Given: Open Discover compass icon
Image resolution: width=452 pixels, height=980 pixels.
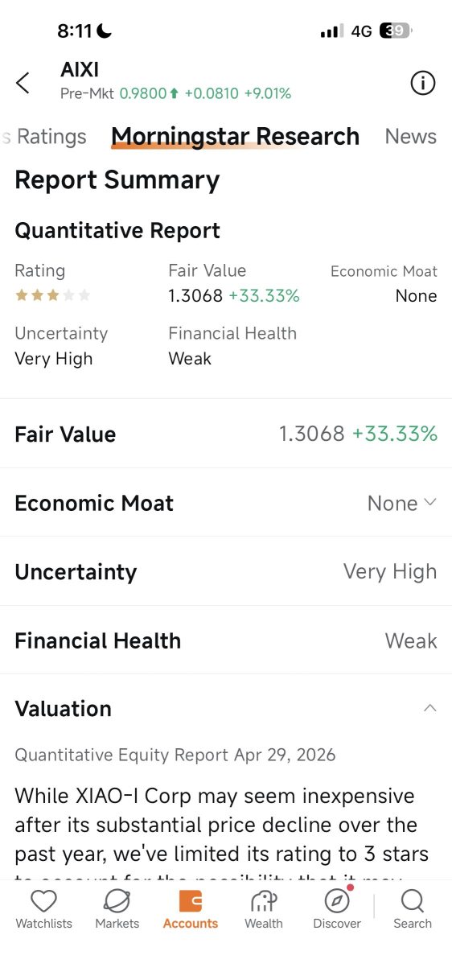Looking at the screenshot, I should [x=337, y=900].
